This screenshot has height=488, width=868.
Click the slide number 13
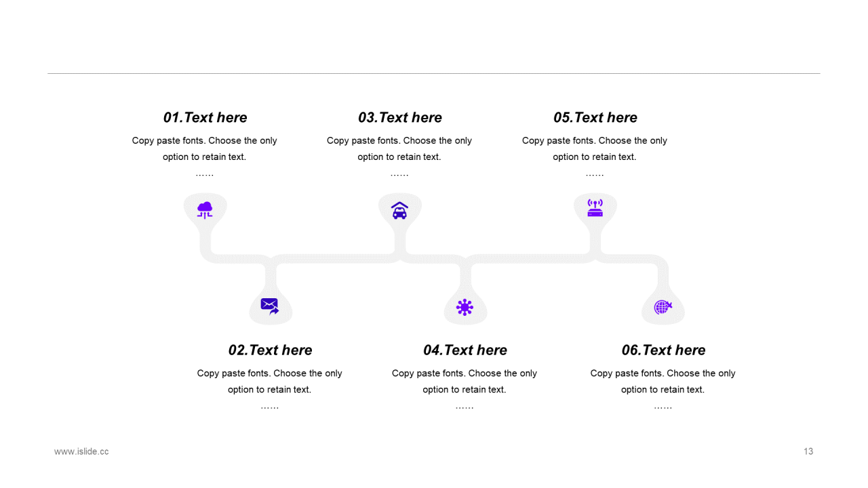pos(808,451)
